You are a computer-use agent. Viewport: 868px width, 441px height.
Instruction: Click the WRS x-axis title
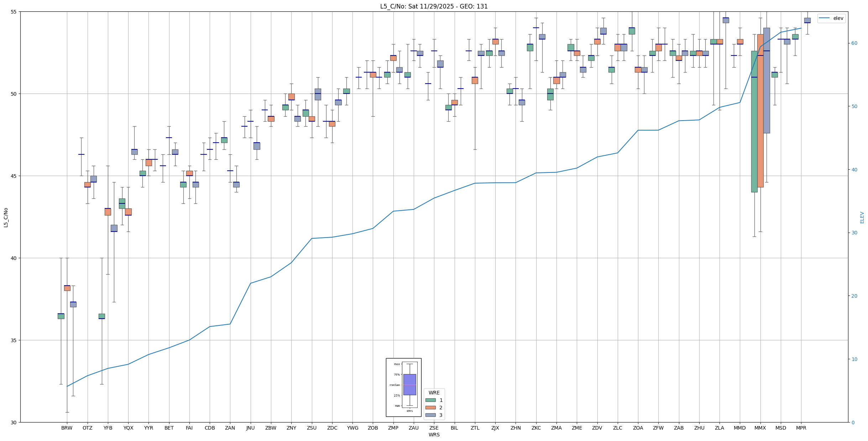tap(434, 435)
